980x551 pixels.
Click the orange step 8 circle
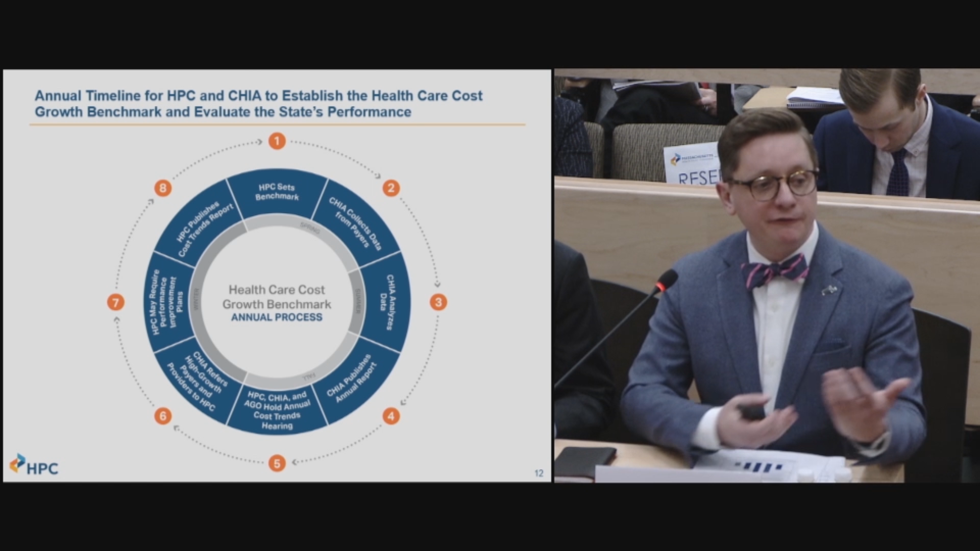(x=163, y=188)
